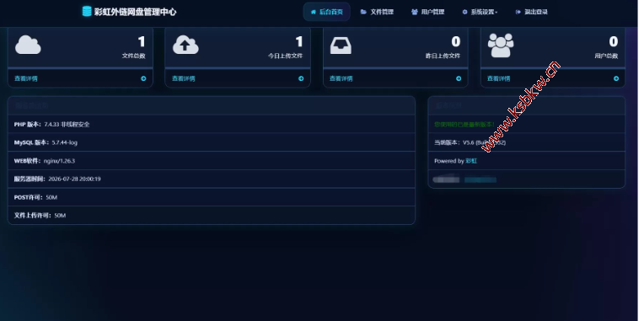Click the 当前版本 V5.6 row
This screenshot has height=321, width=644.
click(x=526, y=142)
